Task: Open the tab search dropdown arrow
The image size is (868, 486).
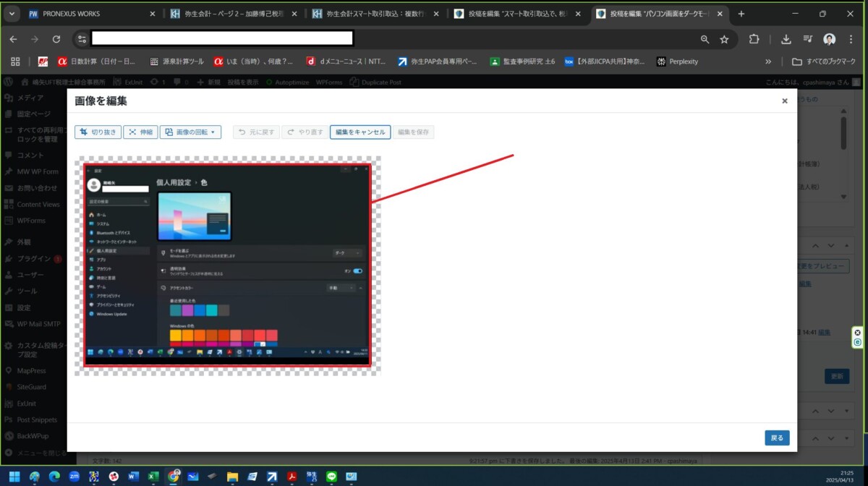Action: pos(12,14)
